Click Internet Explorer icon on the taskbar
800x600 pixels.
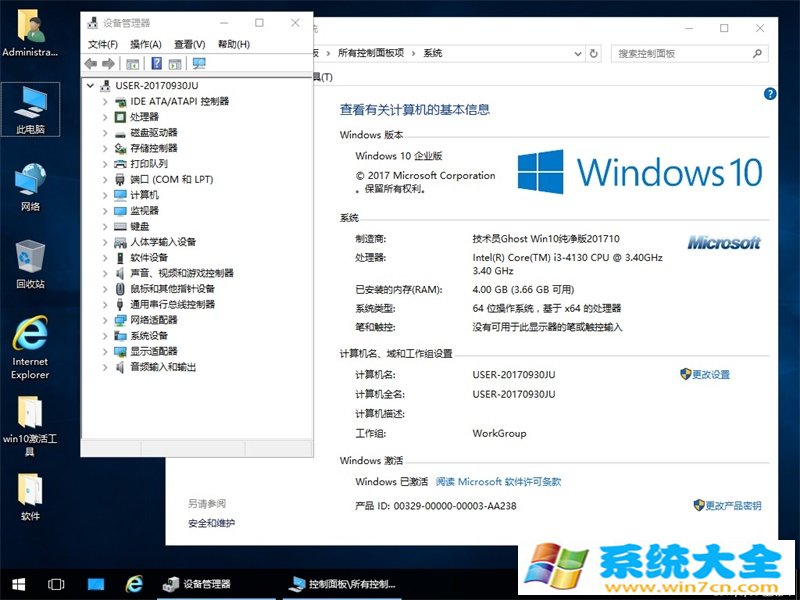coord(134,584)
